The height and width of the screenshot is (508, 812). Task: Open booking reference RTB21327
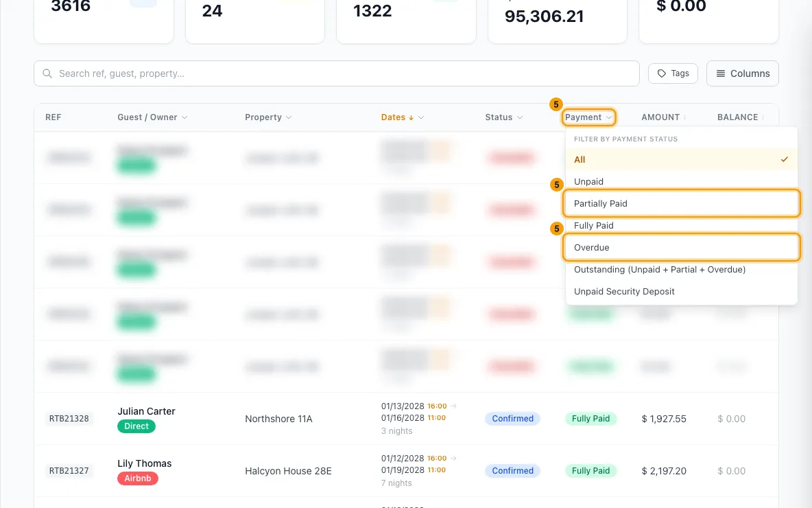point(69,471)
